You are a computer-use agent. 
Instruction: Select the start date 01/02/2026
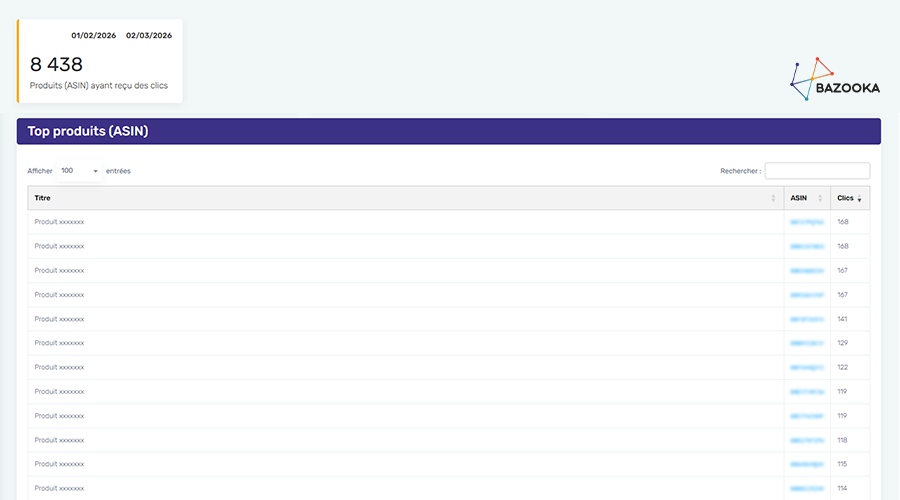(94, 36)
